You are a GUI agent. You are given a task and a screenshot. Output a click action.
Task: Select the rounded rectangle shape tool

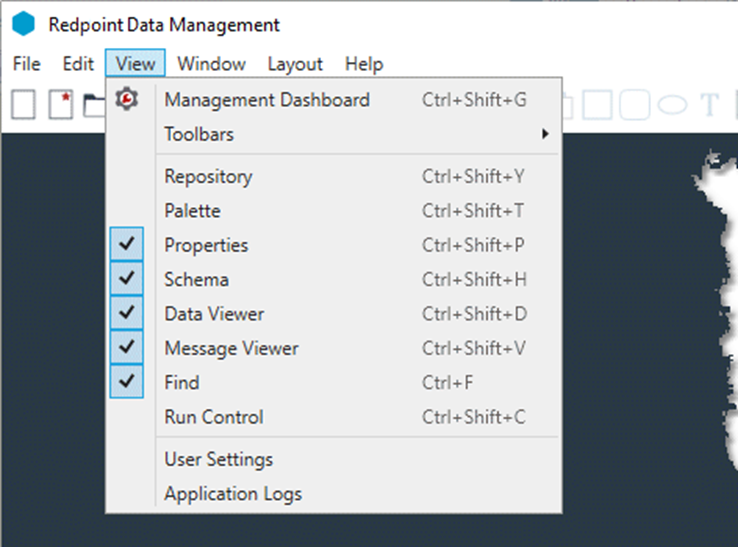tap(635, 104)
